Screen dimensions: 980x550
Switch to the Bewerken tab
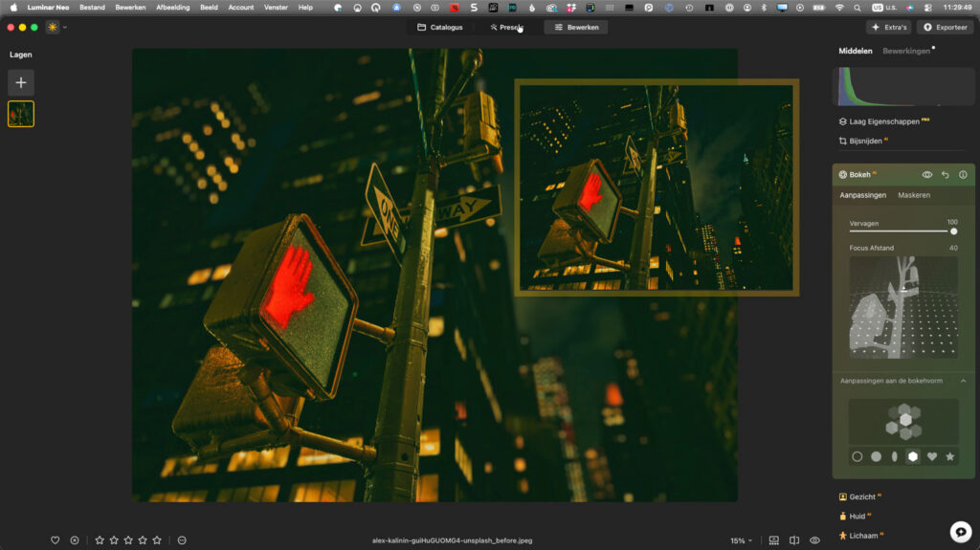[x=576, y=28]
